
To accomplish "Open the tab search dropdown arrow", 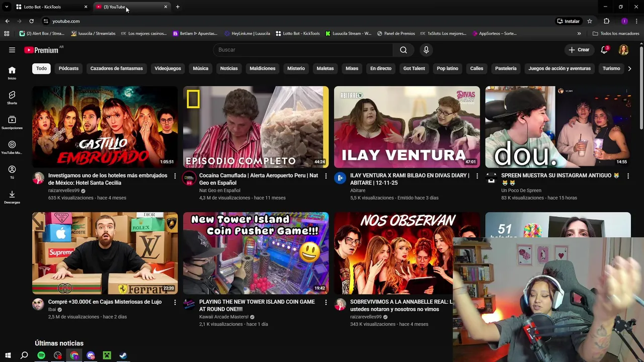I will (7, 7).
